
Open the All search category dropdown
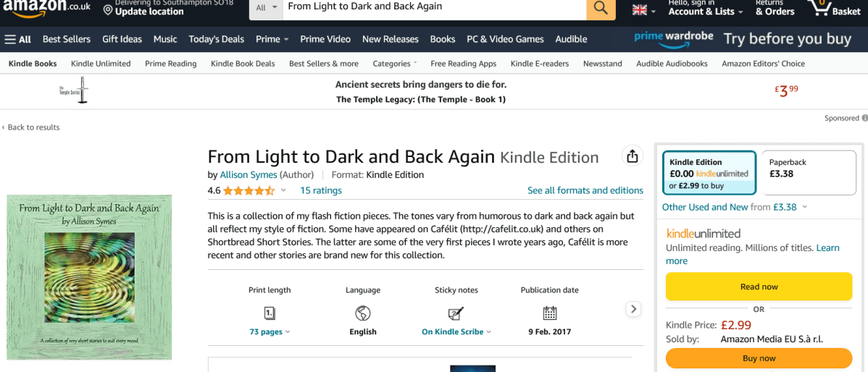click(266, 8)
